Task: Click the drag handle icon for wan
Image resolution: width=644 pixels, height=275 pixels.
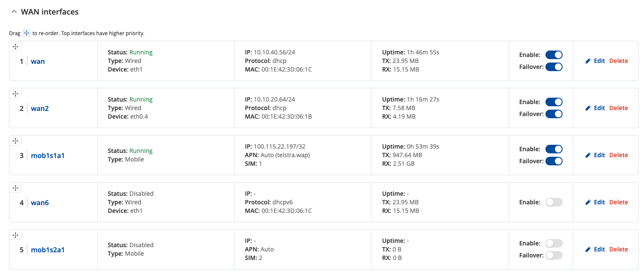Action: click(x=15, y=47)
